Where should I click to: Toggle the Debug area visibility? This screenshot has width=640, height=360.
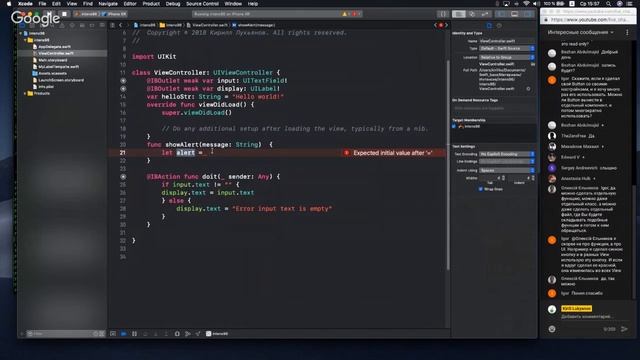click(x=515, y=14)
